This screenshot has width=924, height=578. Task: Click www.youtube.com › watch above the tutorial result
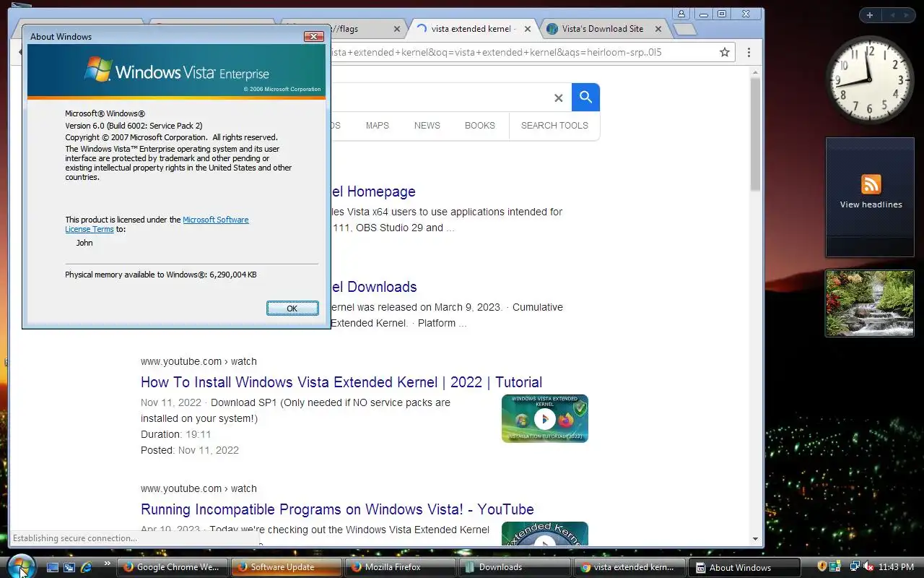(x=199, y=361)
